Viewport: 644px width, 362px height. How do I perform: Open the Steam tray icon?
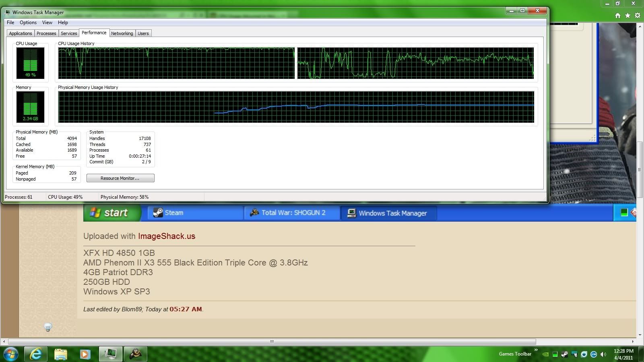565,354
